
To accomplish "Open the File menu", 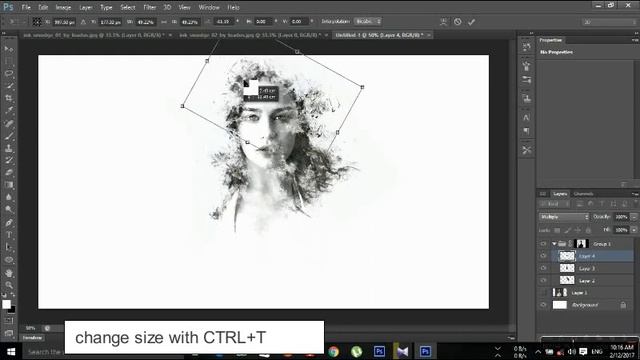I will click(x=26, y=7).
